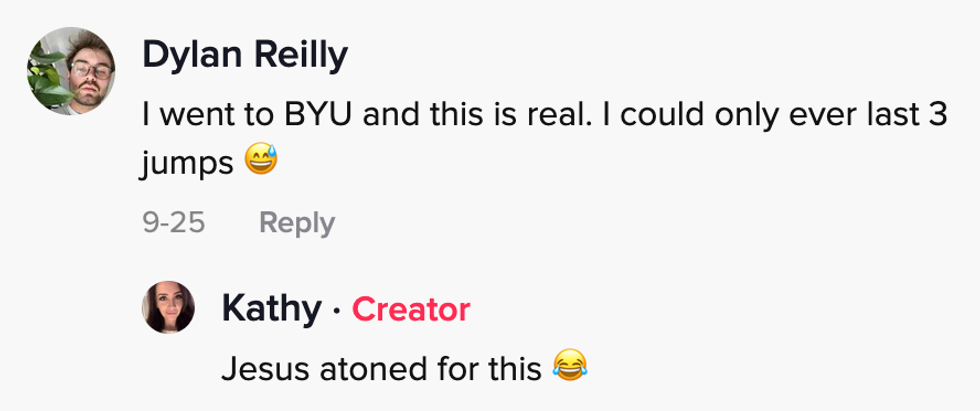This screenshot has height=411, width=980.
Task: Click the Dylan Reilly username
Action: (244, 56)
